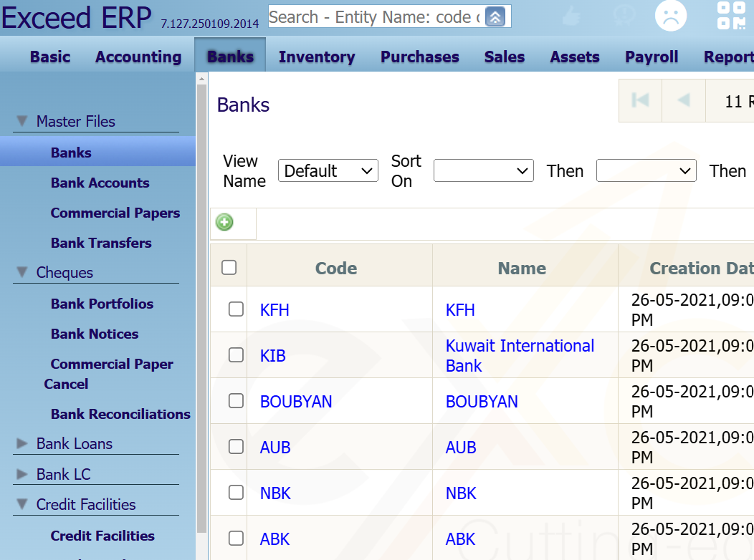Open the Sort On dropdown
The width and height of the screenshot is (754, 560).
[483, 170]
